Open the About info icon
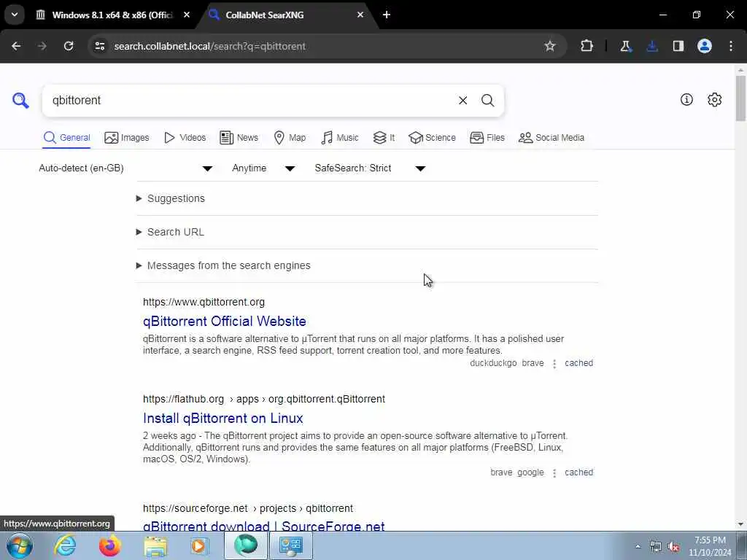Screen dimensions: 747x560 click(x=686, y=99)
